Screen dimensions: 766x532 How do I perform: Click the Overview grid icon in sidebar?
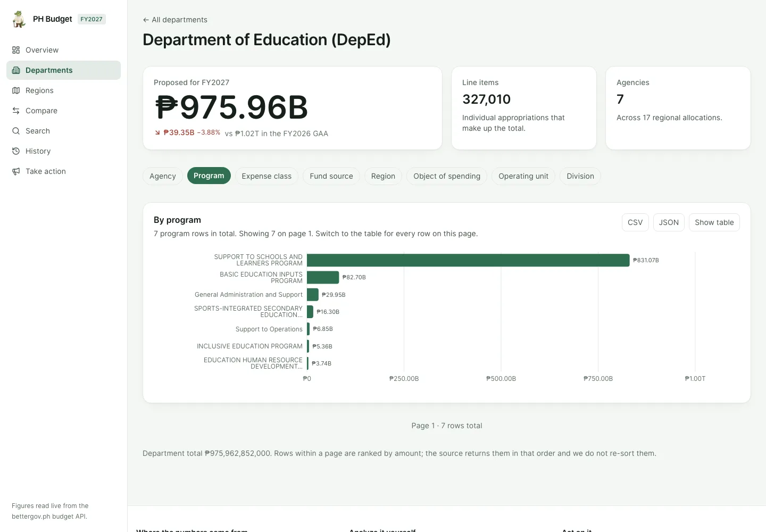[x=16, y=50]
